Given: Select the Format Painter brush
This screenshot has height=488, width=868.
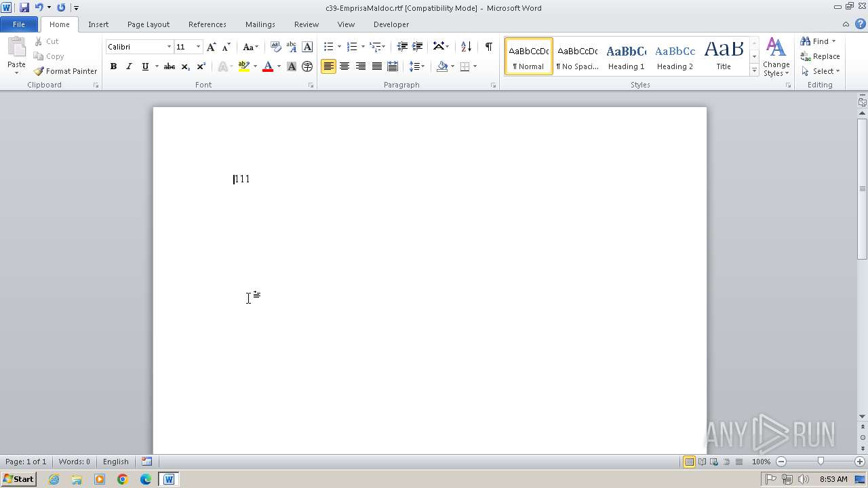Looking at the screenshot, I should (x=65, y=71).
